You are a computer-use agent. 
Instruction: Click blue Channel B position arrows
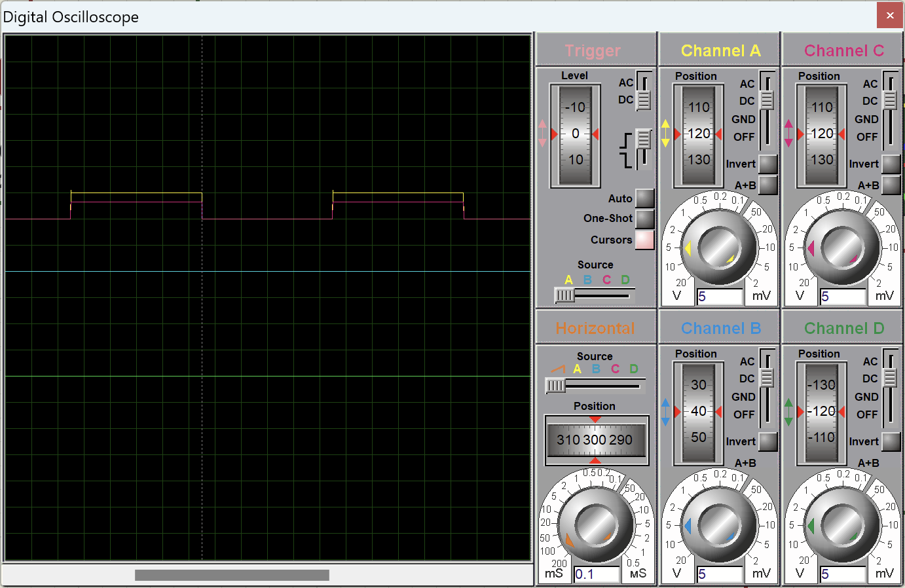(x=665, y=412)
